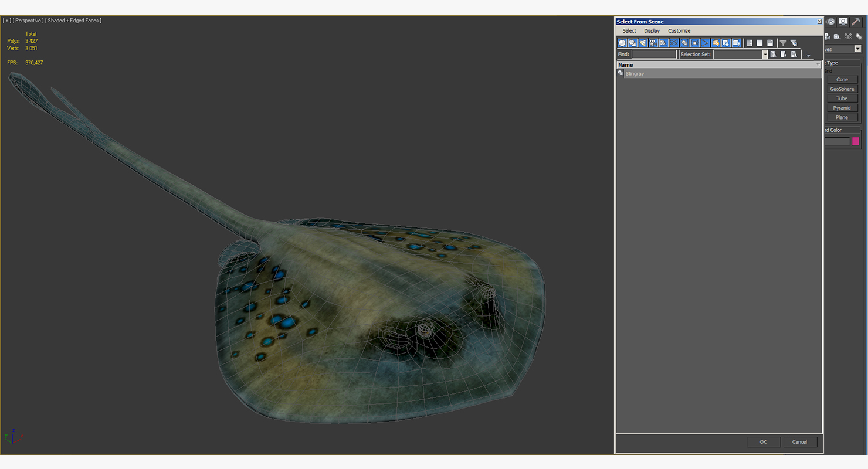Select Cameras category in Create panel
This screenshot has width=868, height=469.
point(827,36)
